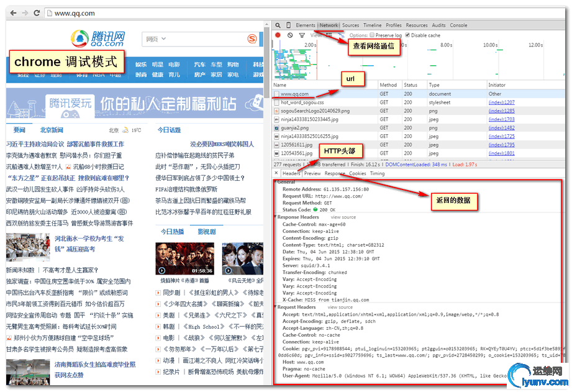Click view source beside Response Headers
This screenshot has width=572, height=392.
343,217
